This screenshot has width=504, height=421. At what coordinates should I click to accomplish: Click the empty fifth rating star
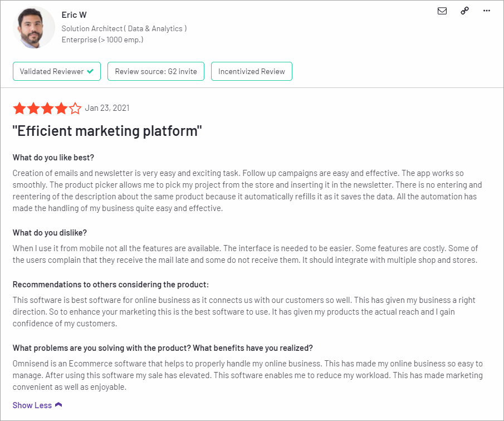click(75, 108)
